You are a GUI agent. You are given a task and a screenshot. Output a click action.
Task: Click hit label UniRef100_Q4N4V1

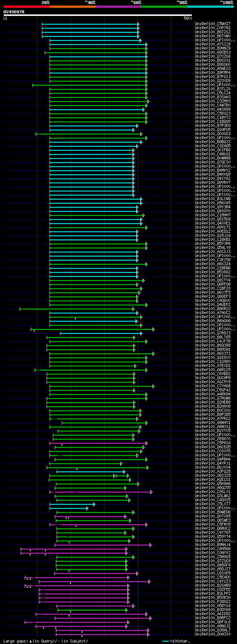pos(213,422)
